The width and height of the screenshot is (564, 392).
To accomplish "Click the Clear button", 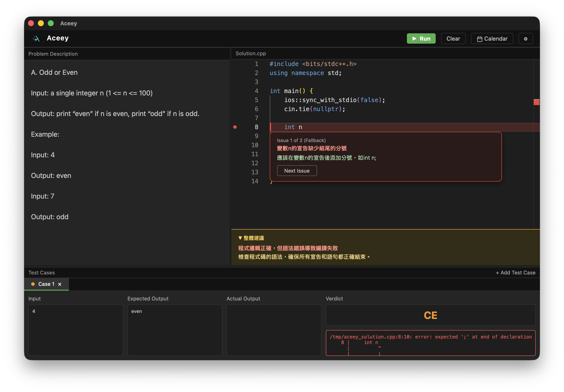I will click(x=453, y=38).
